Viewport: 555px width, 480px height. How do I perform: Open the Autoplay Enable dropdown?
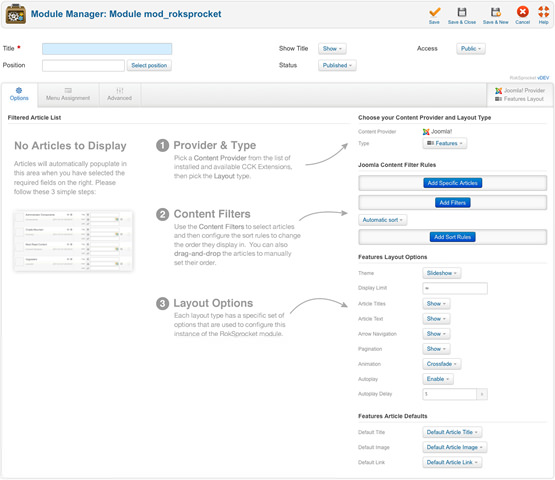pos(437,379)
